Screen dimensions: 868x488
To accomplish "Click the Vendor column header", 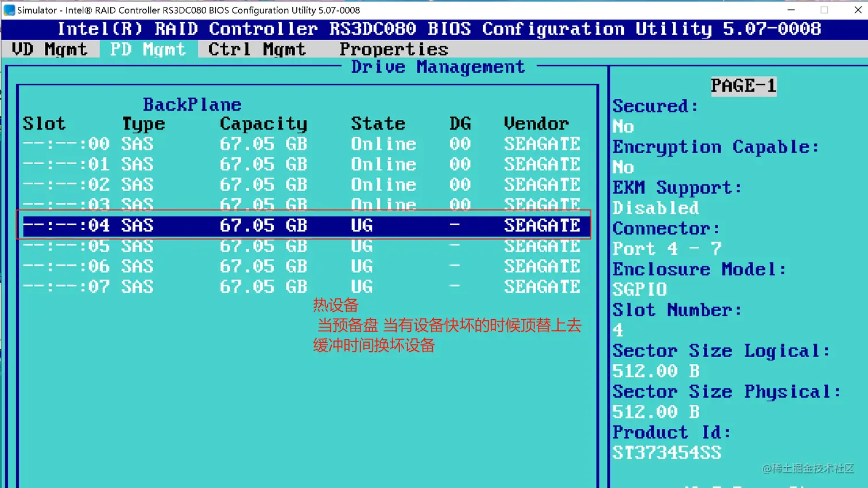I will point(537,123).
